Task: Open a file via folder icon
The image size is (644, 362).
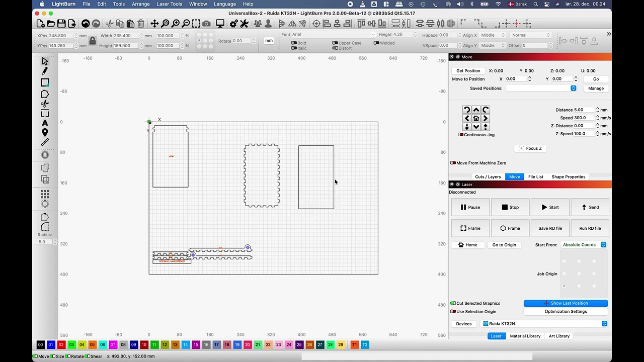Action: [x=51, y=24]
